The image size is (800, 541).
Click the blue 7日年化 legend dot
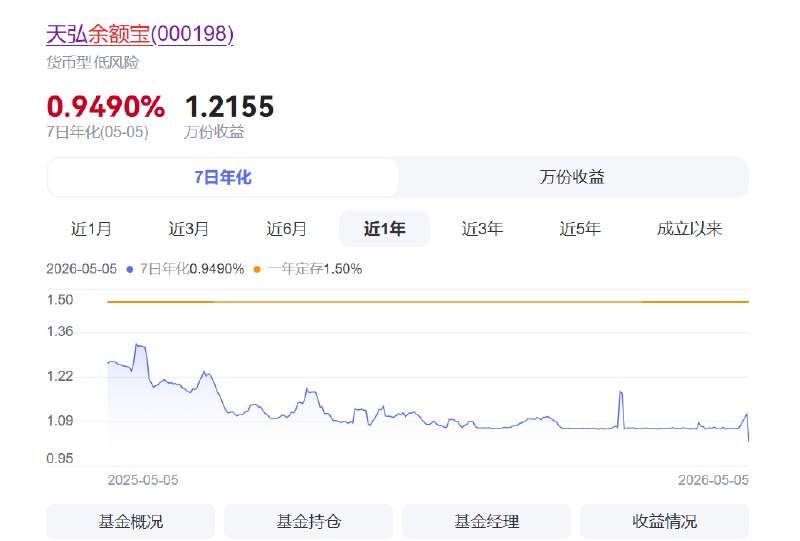point(130,269)
